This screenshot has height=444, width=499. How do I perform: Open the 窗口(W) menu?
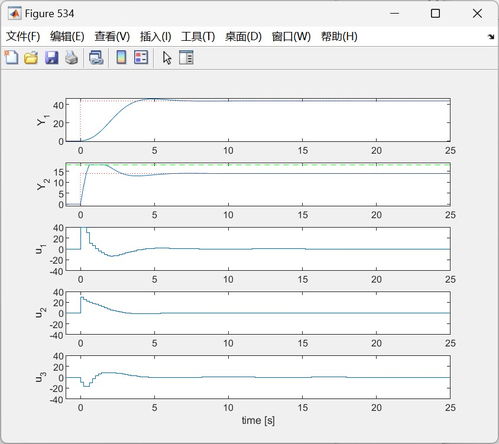291,36
